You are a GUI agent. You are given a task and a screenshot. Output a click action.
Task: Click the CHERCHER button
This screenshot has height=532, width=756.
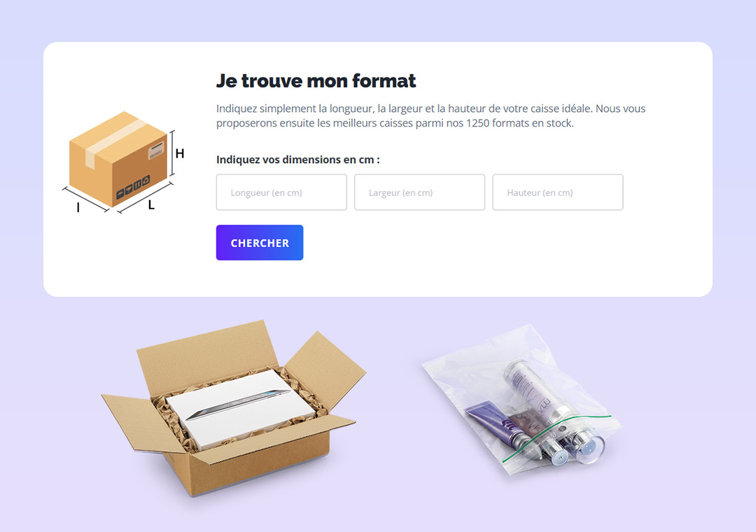pyautogui.click(x=260, y=243)
